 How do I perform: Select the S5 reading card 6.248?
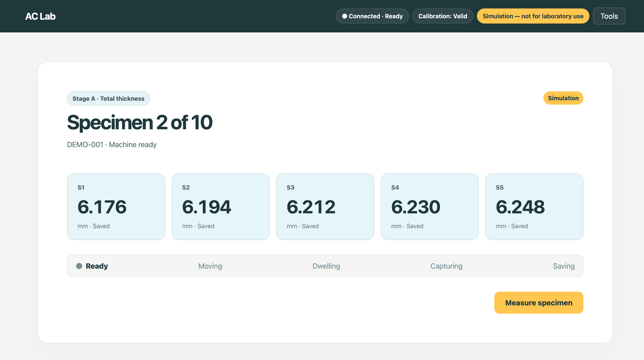point(534,206)
